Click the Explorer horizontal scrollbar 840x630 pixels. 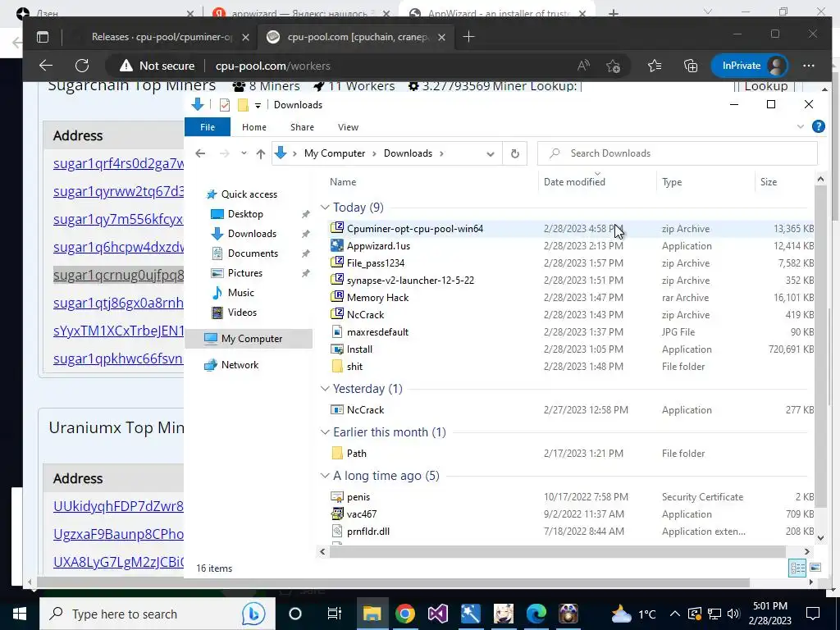557,551
